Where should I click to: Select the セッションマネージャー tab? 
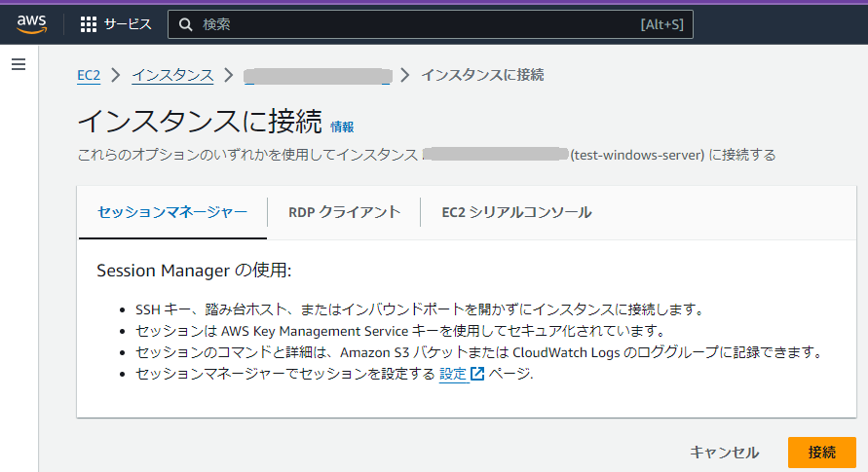[172, 212]
